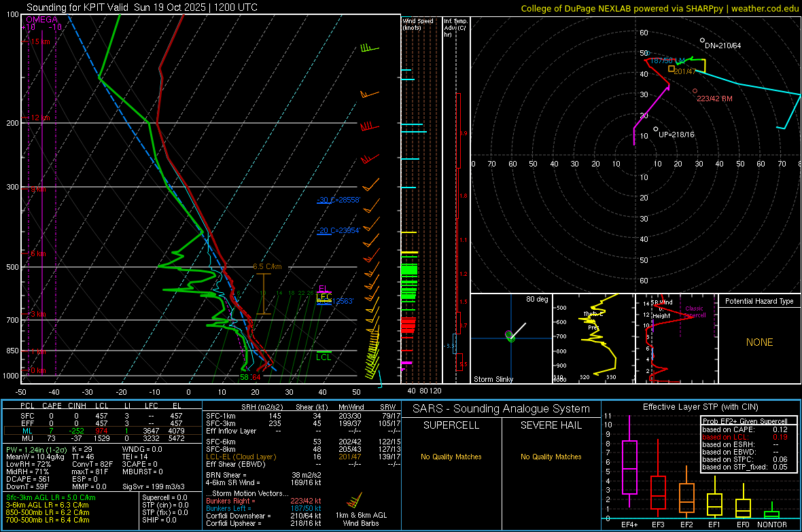This screenshot has height=532, width=802.
Task: Click the 'SARS - Sounding Analogue System' heading
Action: pos(502,409)
